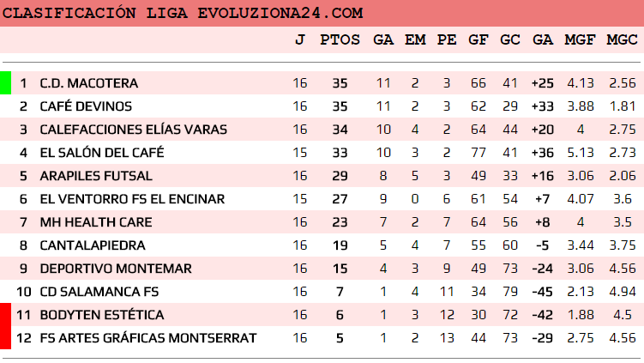Open the Café Devinos team entry

pos(86,106)
